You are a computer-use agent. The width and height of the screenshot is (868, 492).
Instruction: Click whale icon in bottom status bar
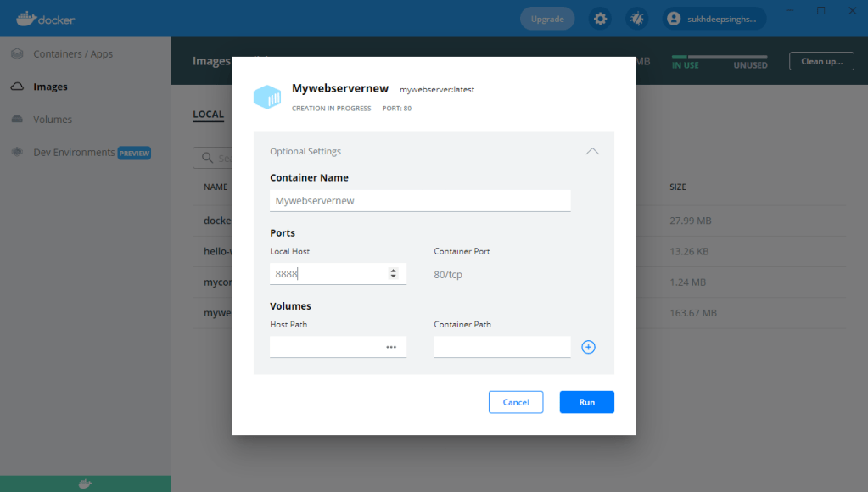coord(85,484)
